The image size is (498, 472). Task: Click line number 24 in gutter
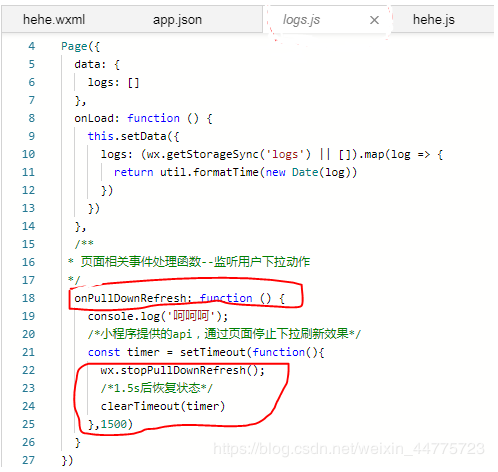(28, 406)
